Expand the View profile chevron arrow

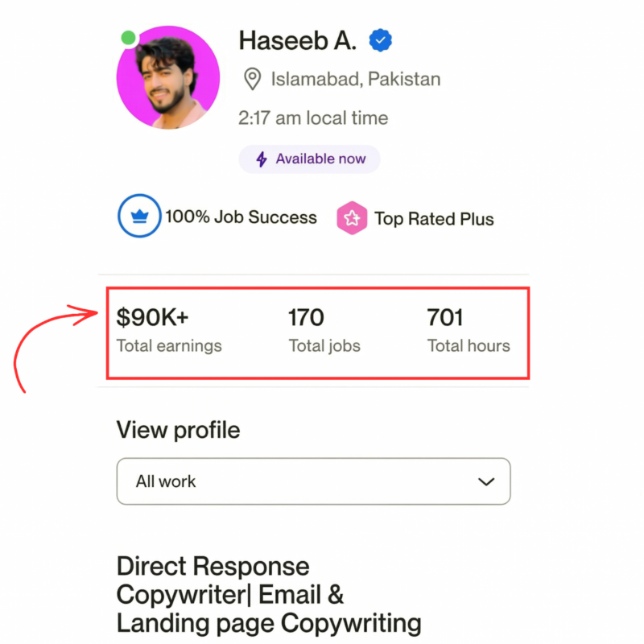(x=485, y=481)
